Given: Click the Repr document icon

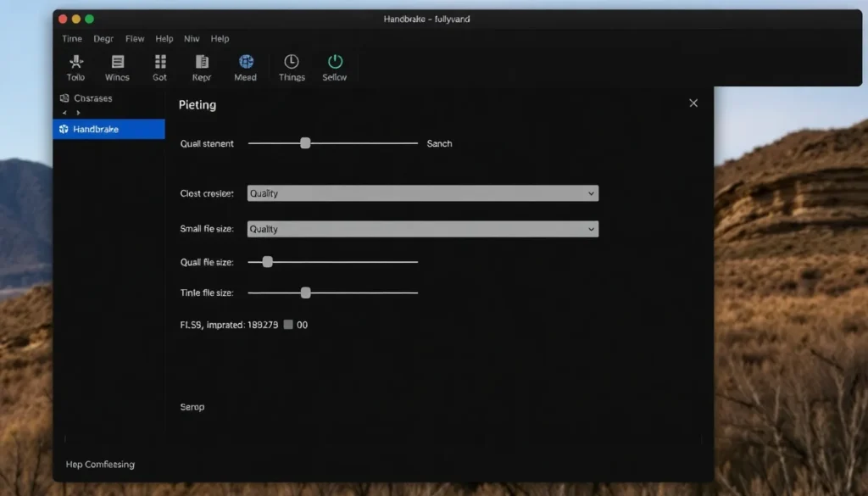Looking at the screenshot, I should coord(202,62).
